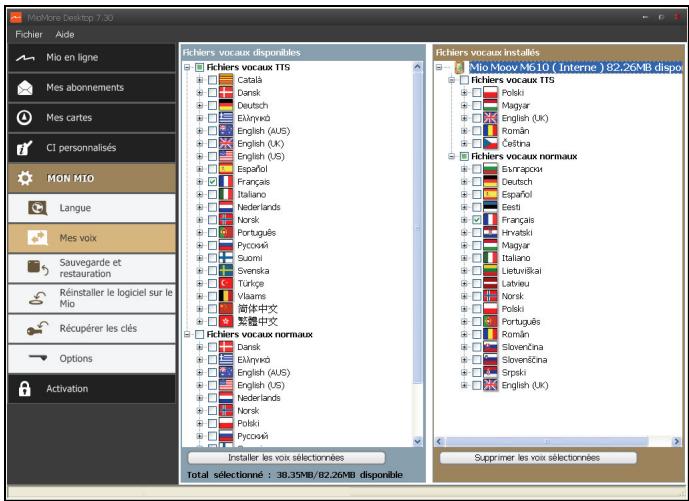Open Mio en ligne sidebar icon
The width and height of the screenshot is (689, 501).
(x=25, y=58)
